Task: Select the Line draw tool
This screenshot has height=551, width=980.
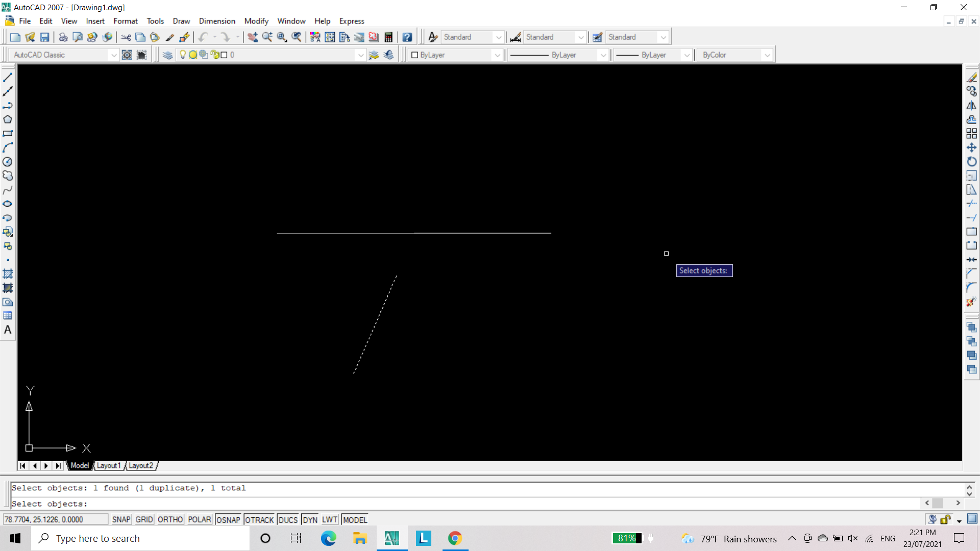Action: [8, 78]
